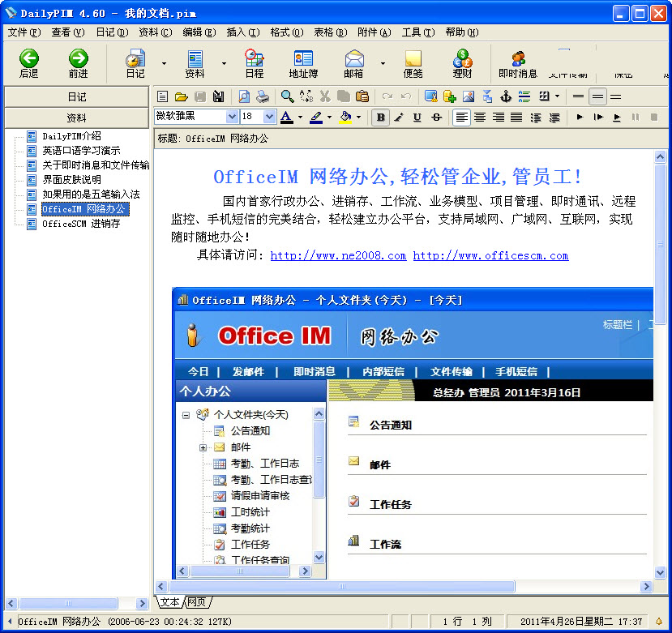
Task: Click the paste clipboard icon
Action: (x=362, y=97)
